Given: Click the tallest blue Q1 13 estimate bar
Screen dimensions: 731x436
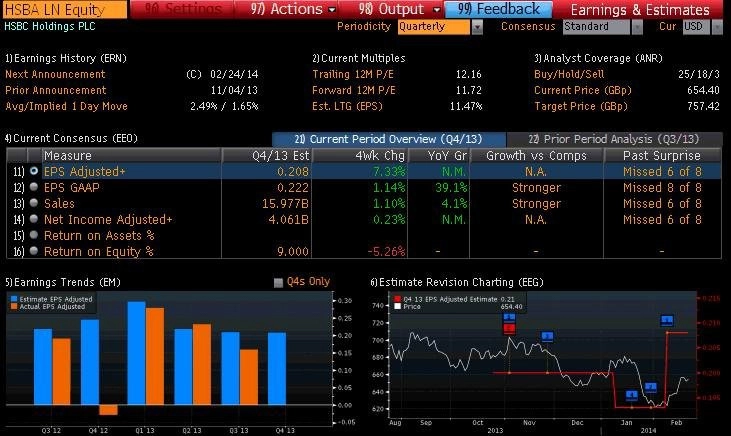Looking at the screenshot, I should tap(137, 353).
